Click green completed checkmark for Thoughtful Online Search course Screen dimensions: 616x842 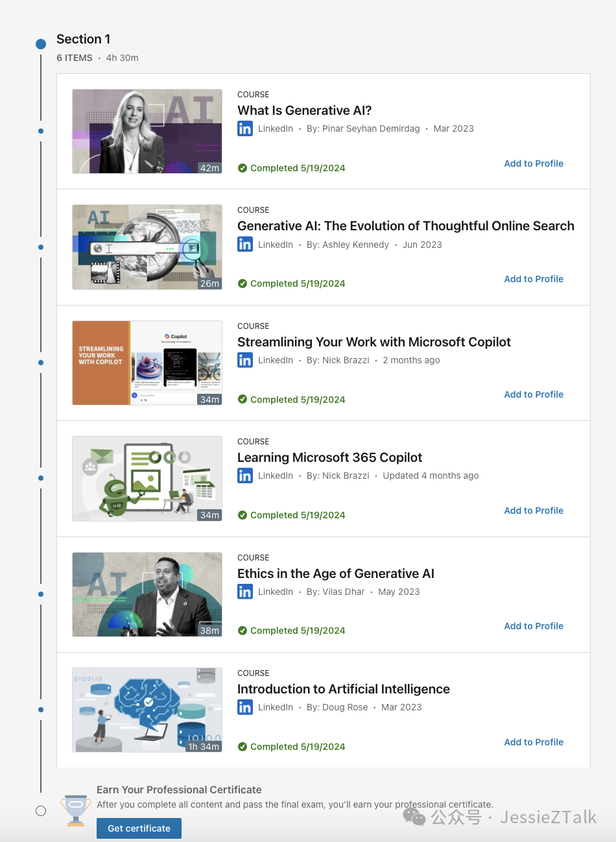[x=243, y=283]
